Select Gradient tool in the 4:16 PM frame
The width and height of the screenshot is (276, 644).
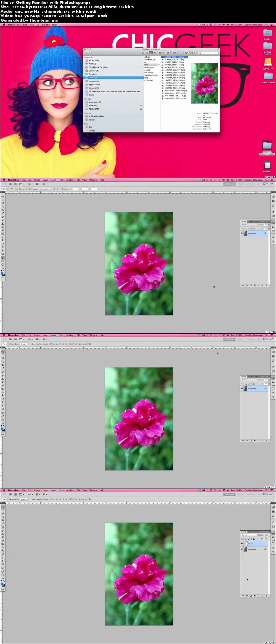coord(3,544)
